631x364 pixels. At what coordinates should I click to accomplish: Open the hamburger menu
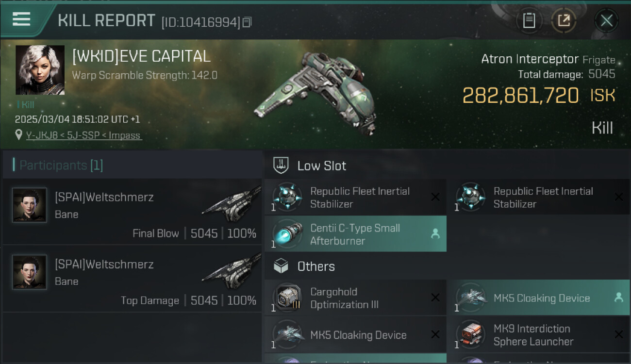pos(21,19)
